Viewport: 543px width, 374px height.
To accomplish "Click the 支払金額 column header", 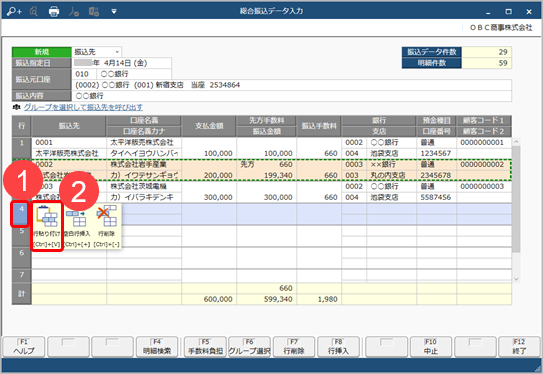I will 209,126.
